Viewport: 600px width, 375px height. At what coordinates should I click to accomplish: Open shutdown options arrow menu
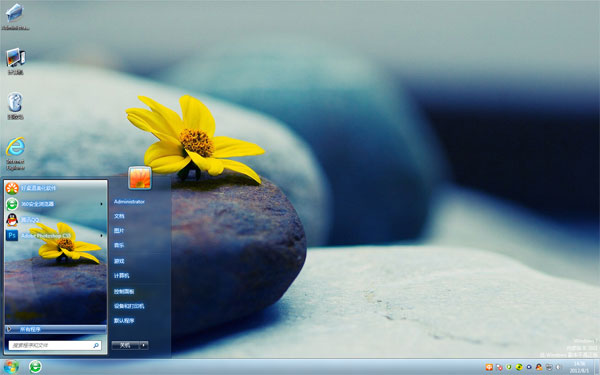144,345
